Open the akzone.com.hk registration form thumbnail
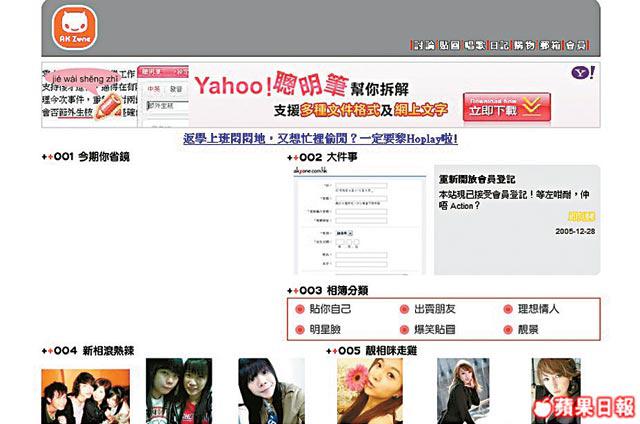This screenshot has height=424, width=640. tap(360, 220)
